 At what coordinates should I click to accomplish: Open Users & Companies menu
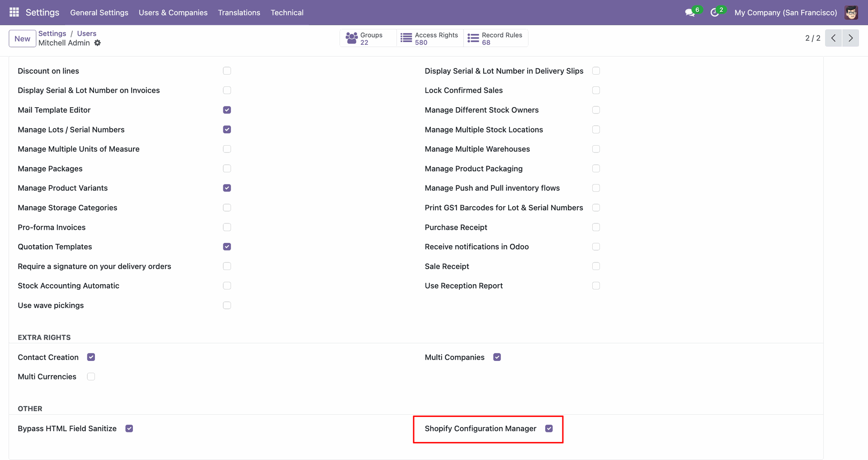point(173,13)
